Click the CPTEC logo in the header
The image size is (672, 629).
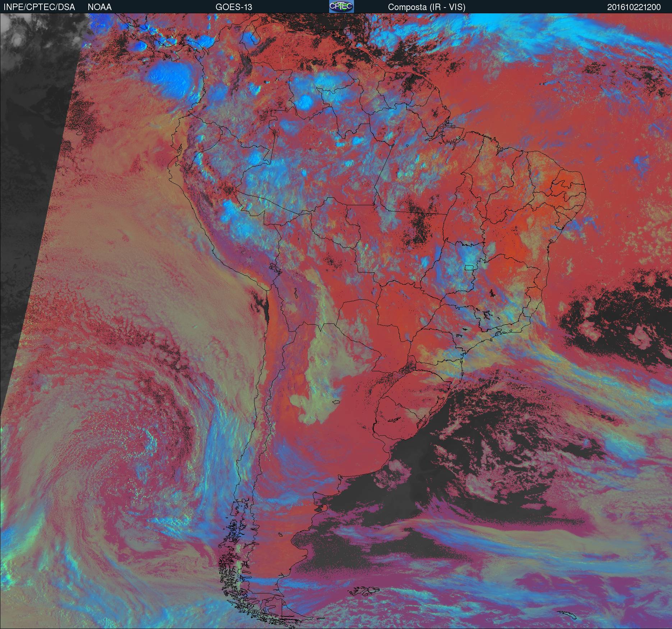(x=341, y=6)
